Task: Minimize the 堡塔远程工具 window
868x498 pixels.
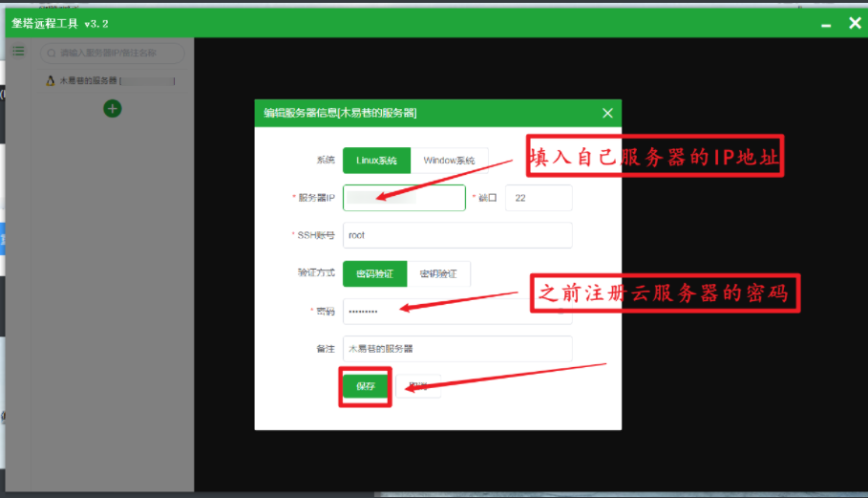Action: (x=826, y=24)
